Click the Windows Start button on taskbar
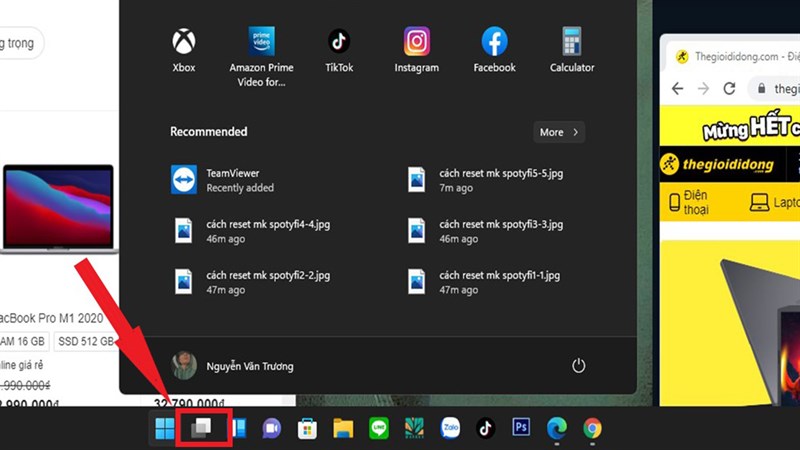The image size is (800, 450). click(164, 429)
